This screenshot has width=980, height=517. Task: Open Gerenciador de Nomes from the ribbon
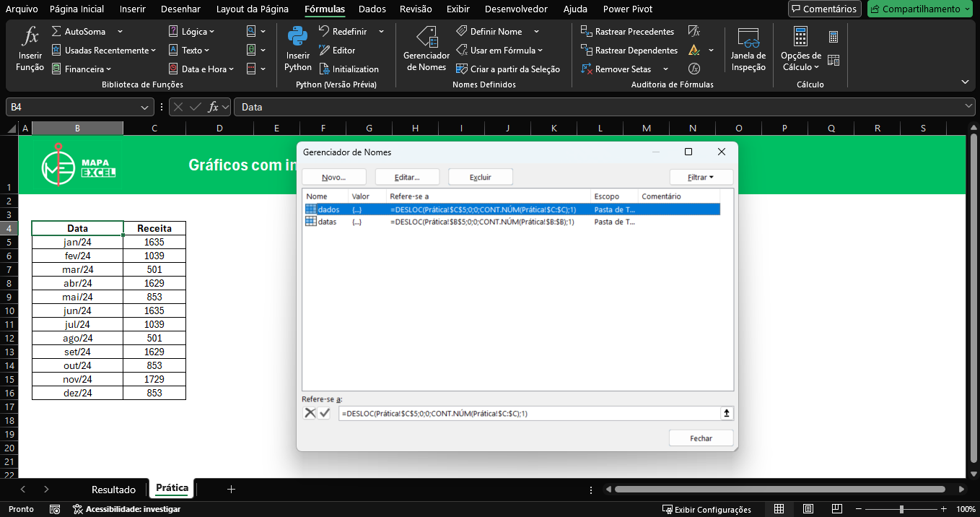point(426,49)
